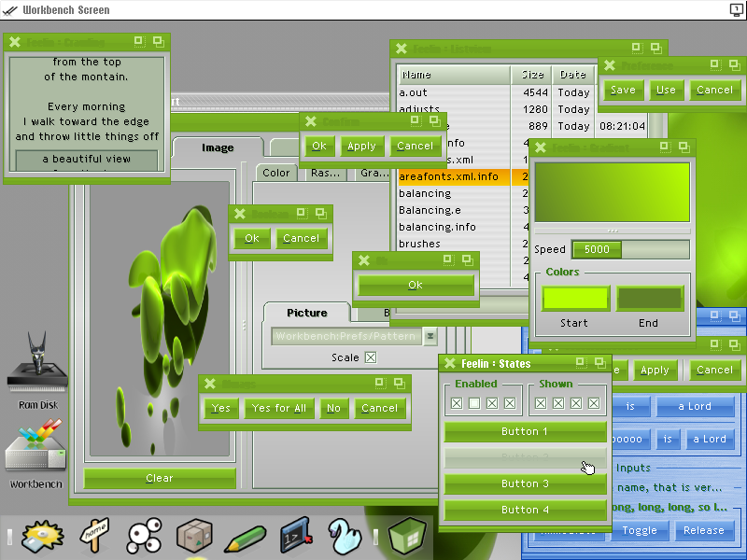Click the 'a beautiful view' text line
The height and width of the screenshot is (560, 747).
pyautogui.click(x=87, y=159)
